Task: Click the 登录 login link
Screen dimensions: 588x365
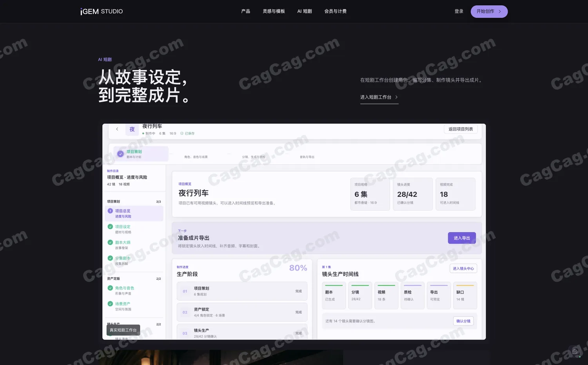Action: pyautogui.click(x=459, y=11)
